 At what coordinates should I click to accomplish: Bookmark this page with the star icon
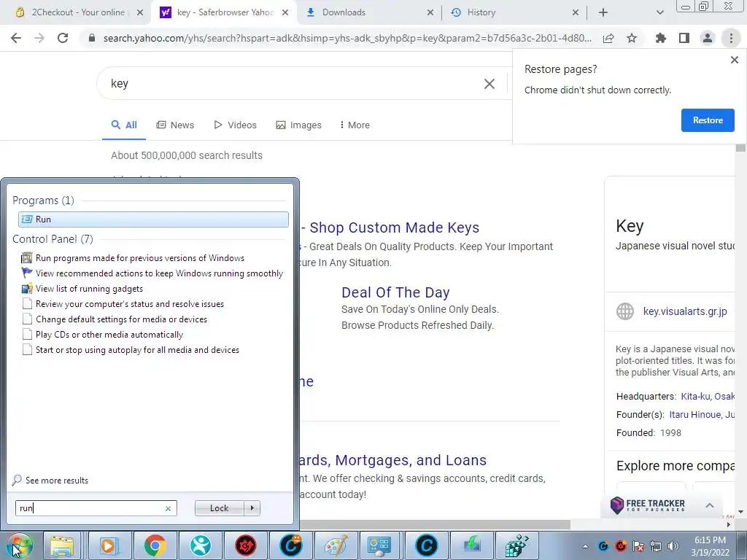(x=632, y=38)
